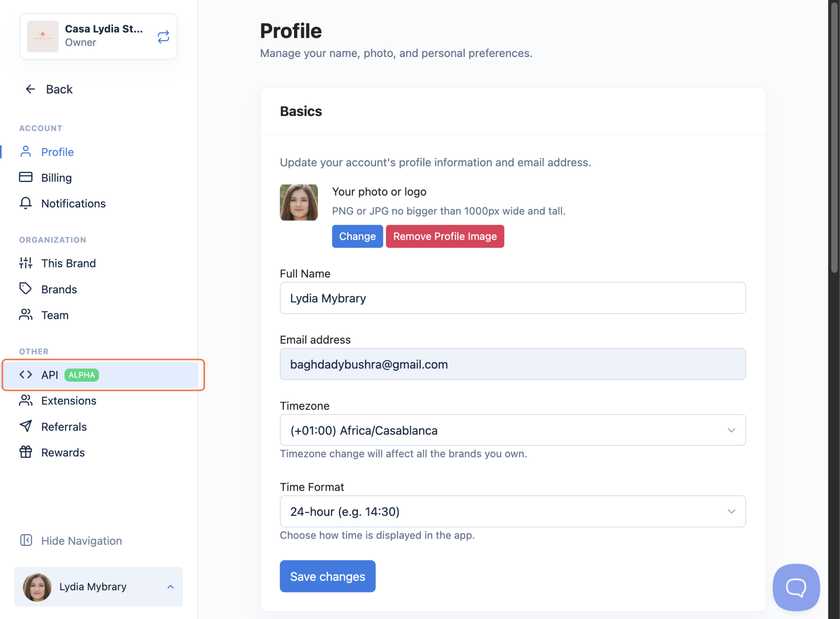Go to the Team settings page
This screenshot has height=619, width=840.
55,315
